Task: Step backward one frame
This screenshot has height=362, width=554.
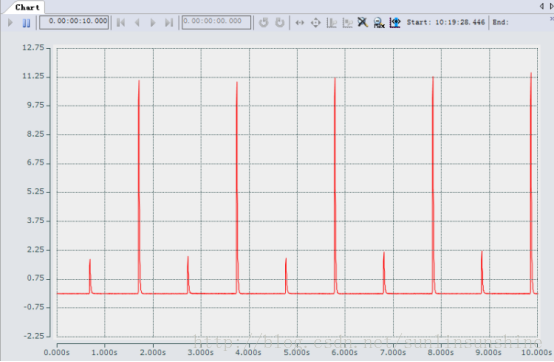Action: tap(137, 23)
